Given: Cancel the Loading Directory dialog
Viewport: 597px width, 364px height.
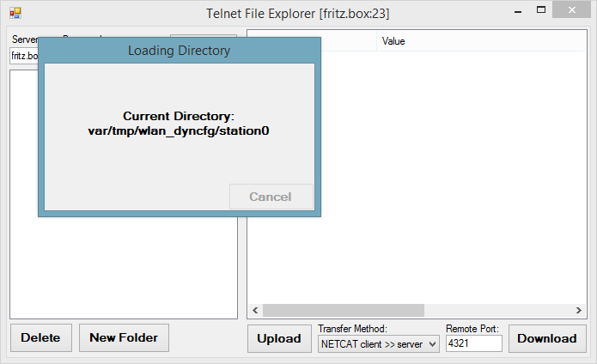Looking at the screenshot, I should 271,197.
